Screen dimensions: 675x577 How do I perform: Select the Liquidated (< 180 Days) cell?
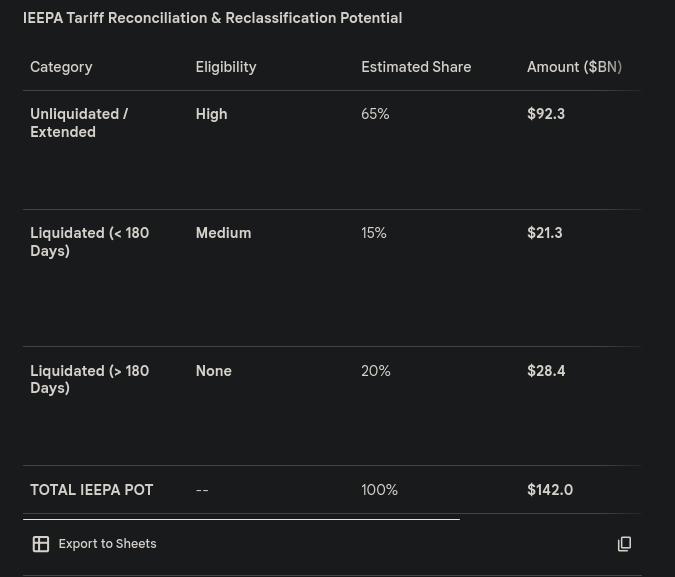click(x=89, y=242)
